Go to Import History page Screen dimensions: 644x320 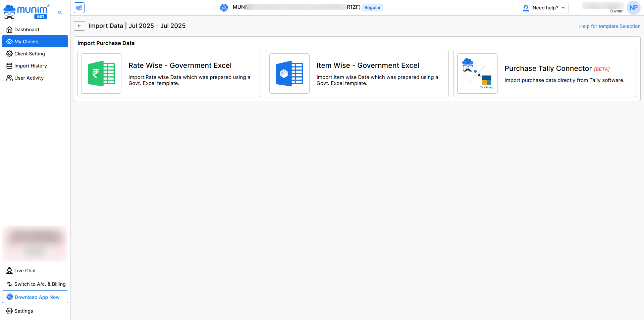coord(31,66)
